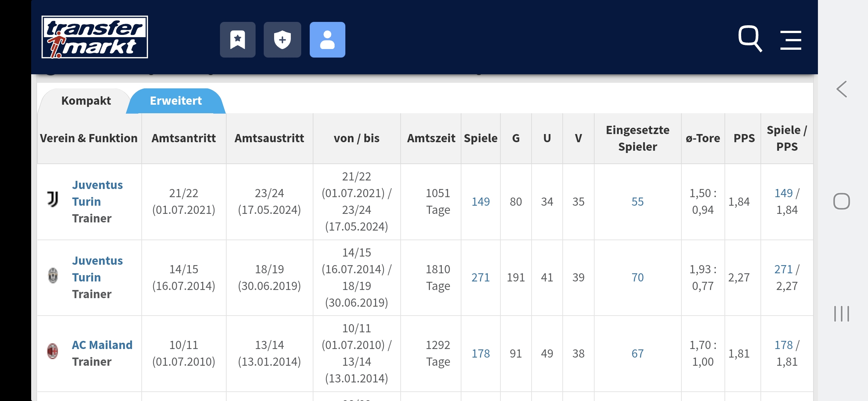Click the Eingesetzte Spieler column header
This screenshot has height=401, width=868.
(638, 138)
